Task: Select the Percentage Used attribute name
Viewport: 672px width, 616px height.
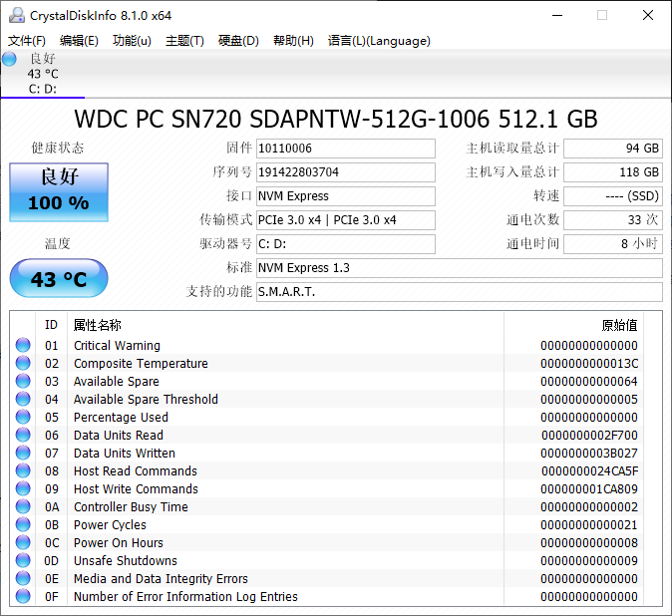Action: pos(121,418)
